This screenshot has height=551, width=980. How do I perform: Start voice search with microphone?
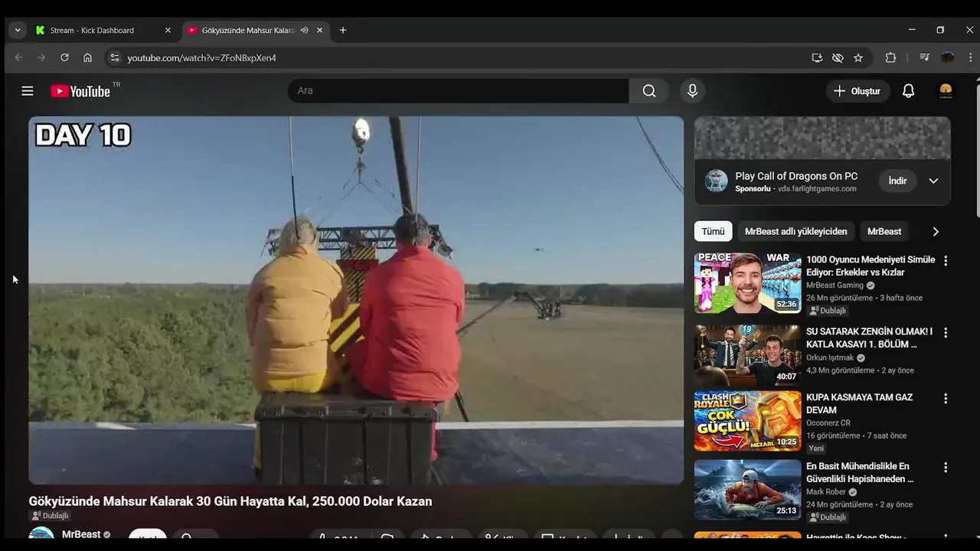pyautogui.click(x=692, y=91)
